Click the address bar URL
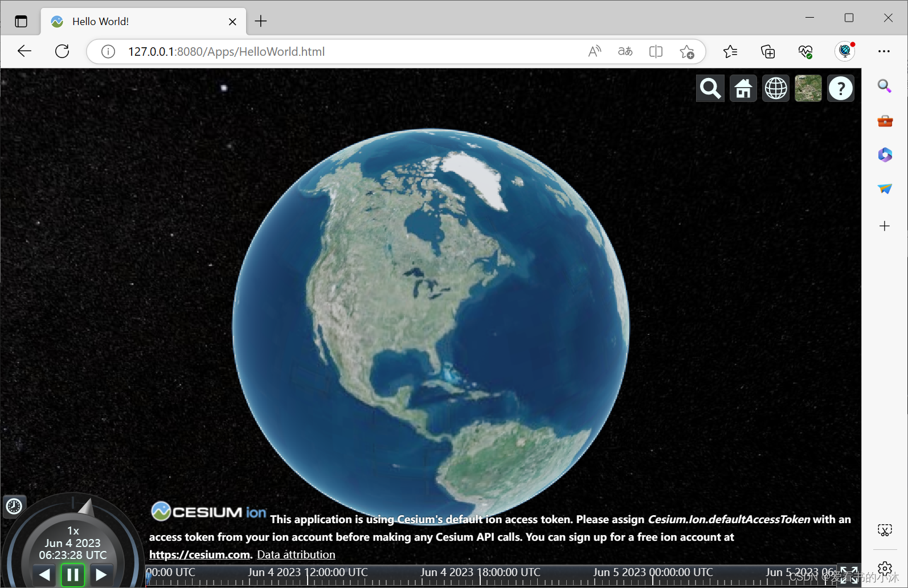The image size is (908, 588). pyautogui.click(x=226, y=52)
